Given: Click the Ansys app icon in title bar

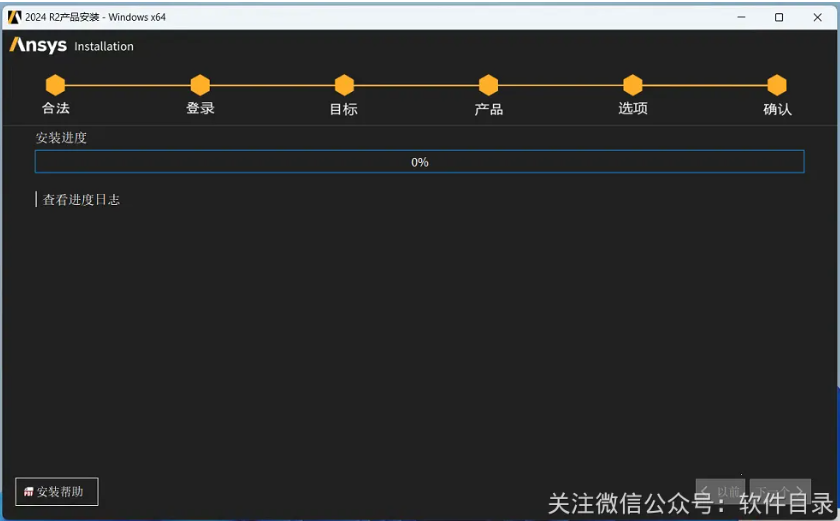Looking at the screenshot, I should click(14, 17).
